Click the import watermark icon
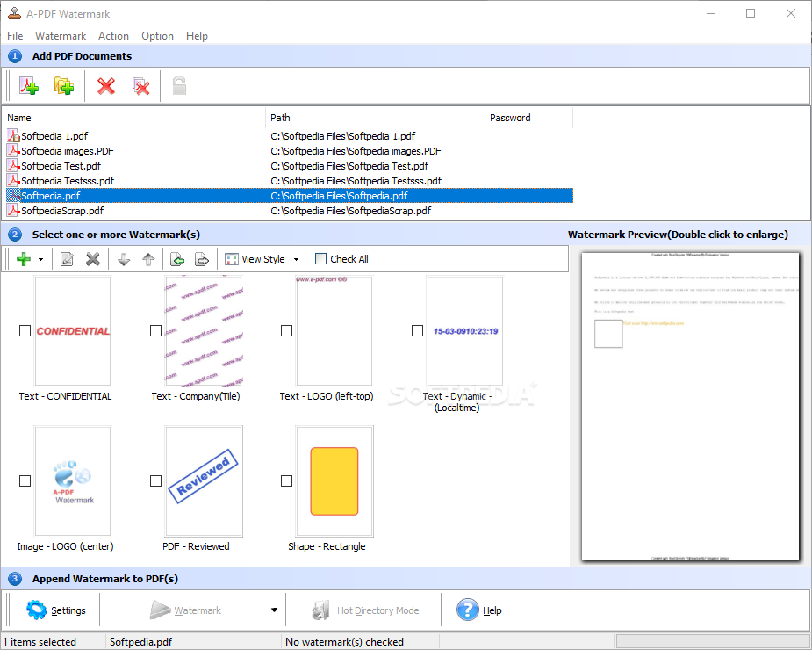The width and height of the screenshot is (812, 650). (x=177, y=258)
